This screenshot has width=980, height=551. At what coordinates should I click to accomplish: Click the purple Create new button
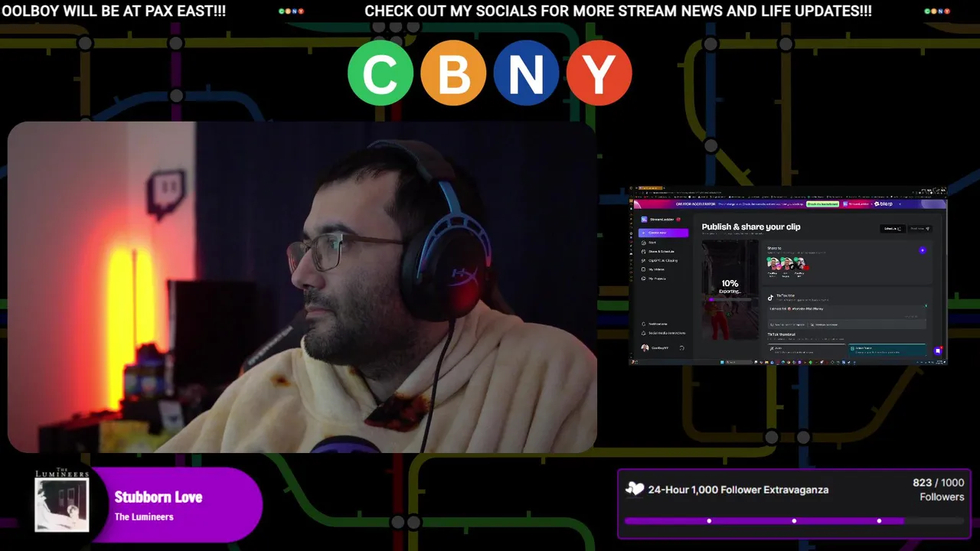click(x=664, y=233)
